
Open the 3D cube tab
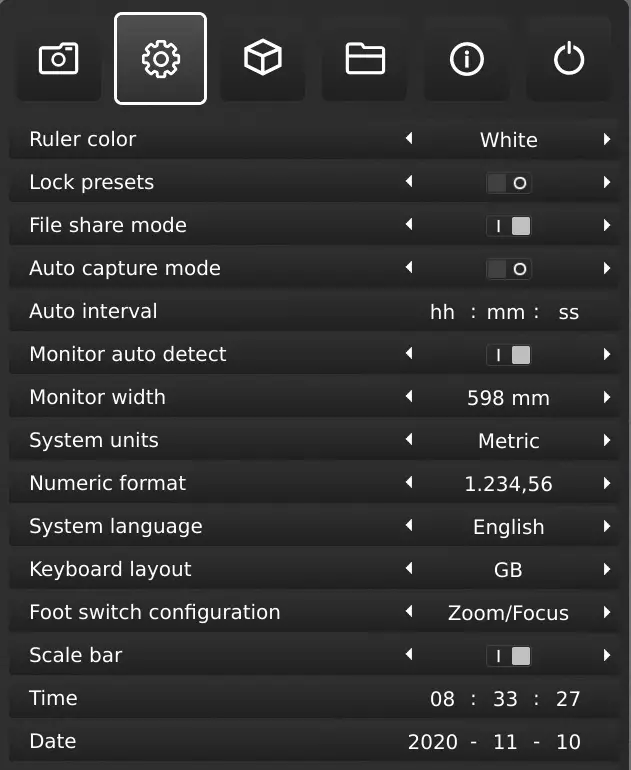click(262, 59)
